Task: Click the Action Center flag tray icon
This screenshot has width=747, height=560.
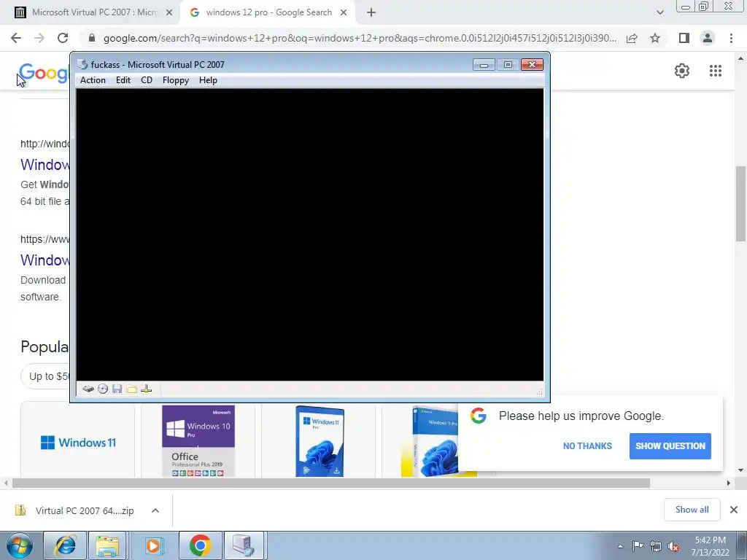Action: coord(638,546)
